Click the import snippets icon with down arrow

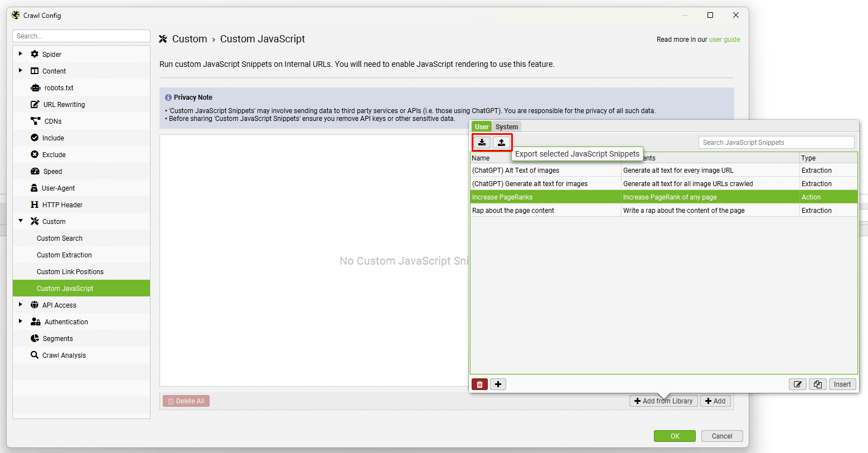pyautogui.click(x=482, y=143)
